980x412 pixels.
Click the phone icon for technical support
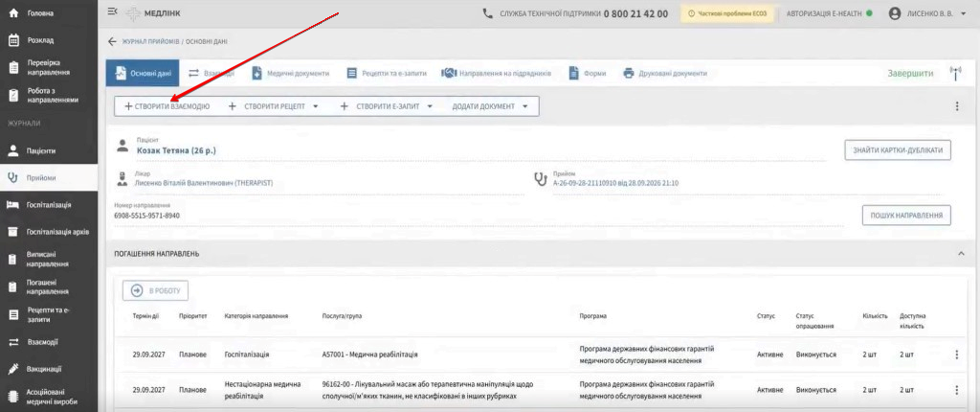tap(488, 13)
